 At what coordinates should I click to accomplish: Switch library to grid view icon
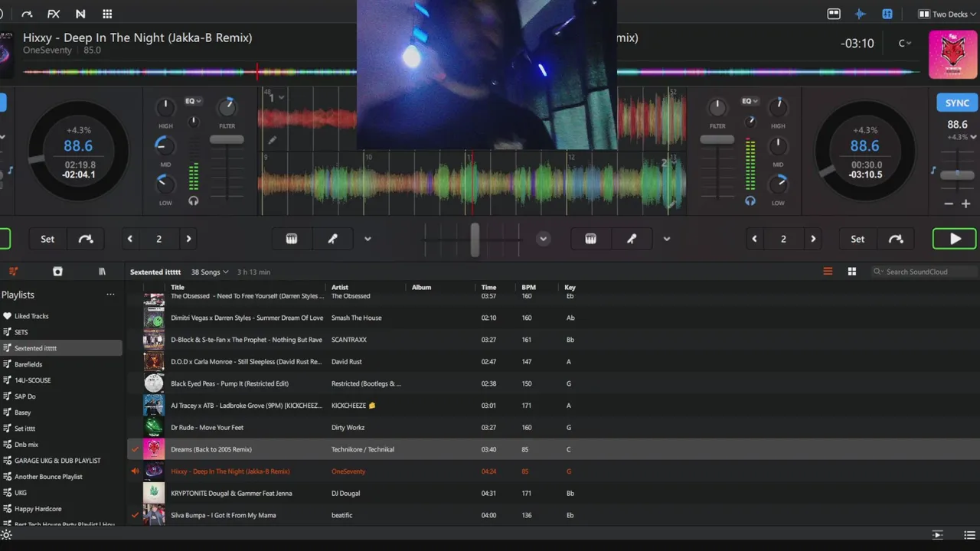click(x=851, y=272)
